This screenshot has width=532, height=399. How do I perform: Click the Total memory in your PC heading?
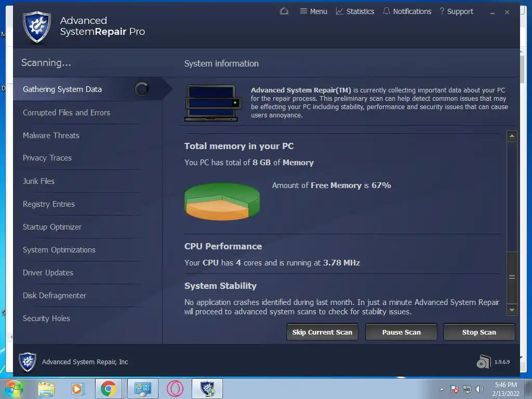pyautogui.click(x=239, y=146)
